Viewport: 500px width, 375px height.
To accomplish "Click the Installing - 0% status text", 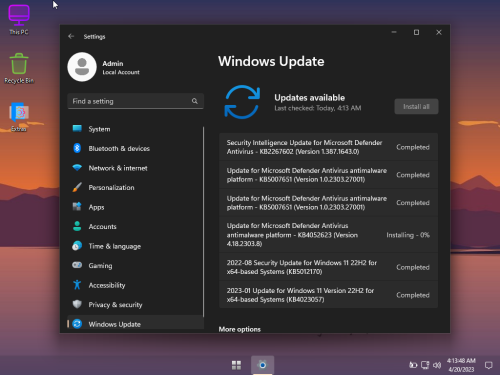I will 408,235.
